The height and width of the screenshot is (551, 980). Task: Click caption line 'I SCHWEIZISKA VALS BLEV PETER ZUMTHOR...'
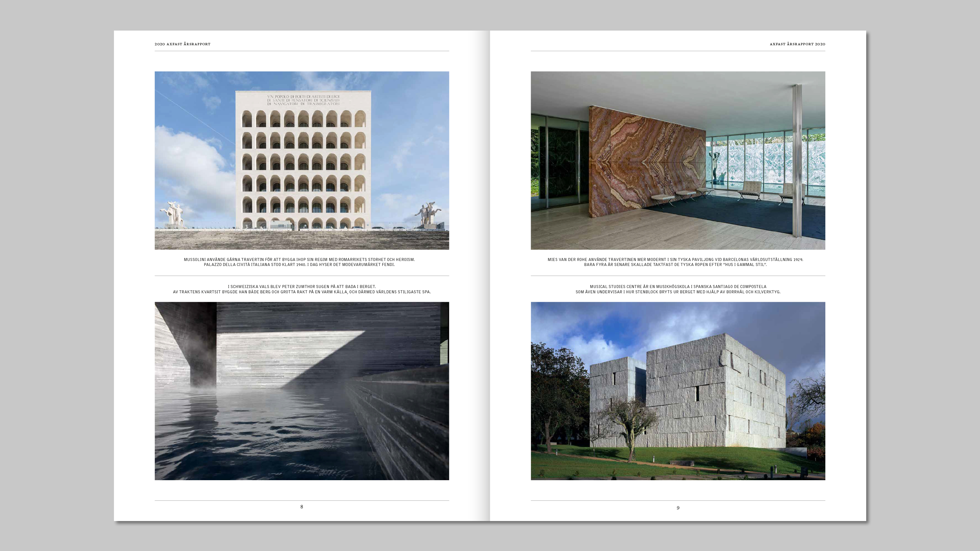[x=302, y=287]
